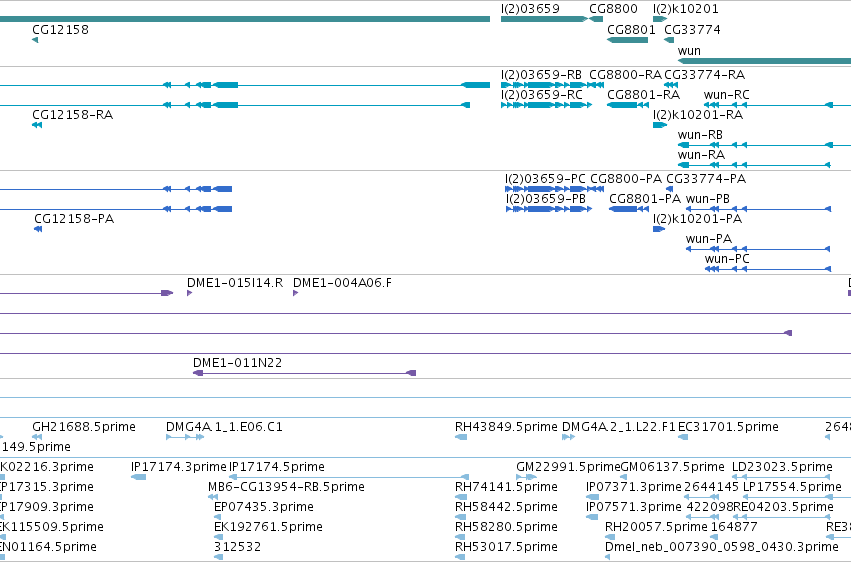
Task: Click the CG8800-RA transcript label
Action: 626,74
